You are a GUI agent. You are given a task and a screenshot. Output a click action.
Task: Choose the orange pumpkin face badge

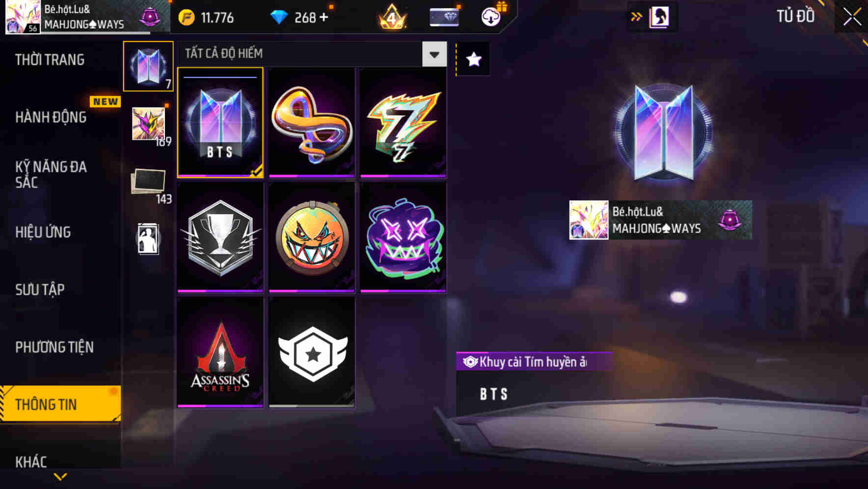tap(312, 238)
